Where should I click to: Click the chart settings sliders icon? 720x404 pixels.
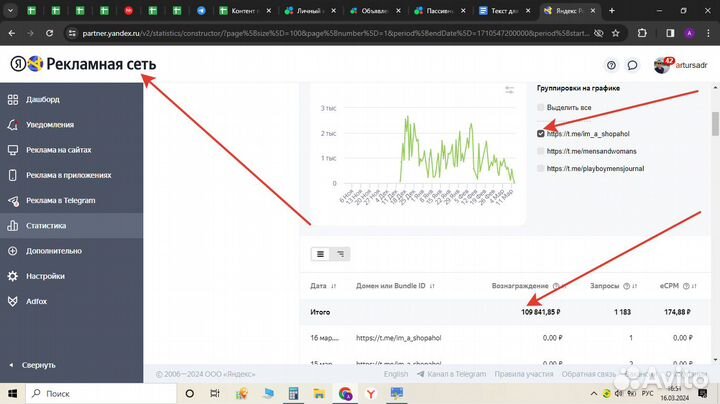coord(510,90)
